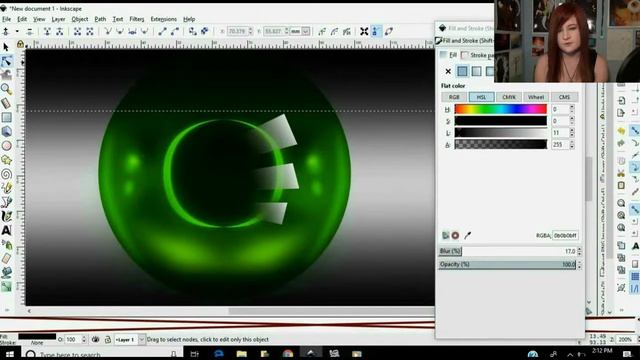Toggle show transformation handles for nodes
The image size is (640, 360).
[364, 31]
